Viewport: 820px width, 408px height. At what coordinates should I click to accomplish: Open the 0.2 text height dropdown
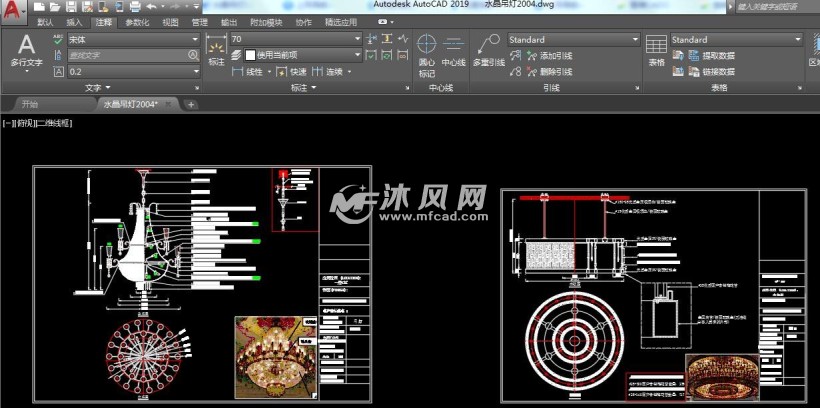point(133,72)
